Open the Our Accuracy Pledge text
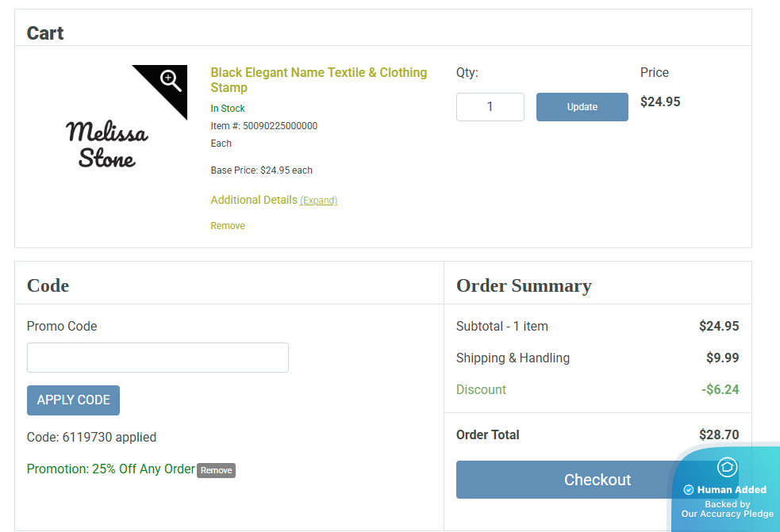Viewport: 780px width, 532px height. click(x=727, y=514)
